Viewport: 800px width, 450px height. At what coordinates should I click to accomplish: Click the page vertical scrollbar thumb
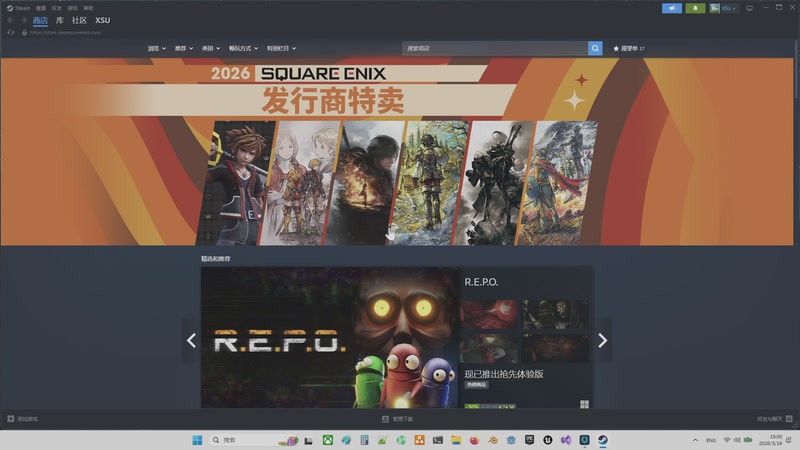click(x=796, y=69)
